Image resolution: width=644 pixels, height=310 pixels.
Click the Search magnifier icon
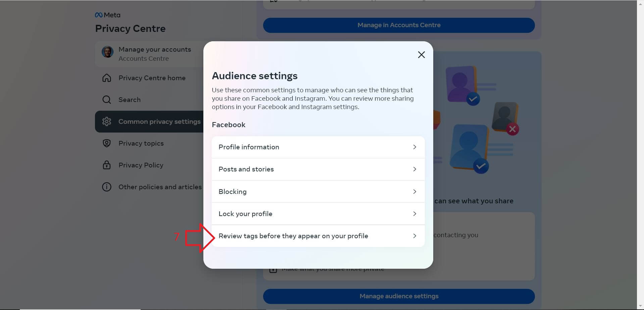(x=107, y=100)
